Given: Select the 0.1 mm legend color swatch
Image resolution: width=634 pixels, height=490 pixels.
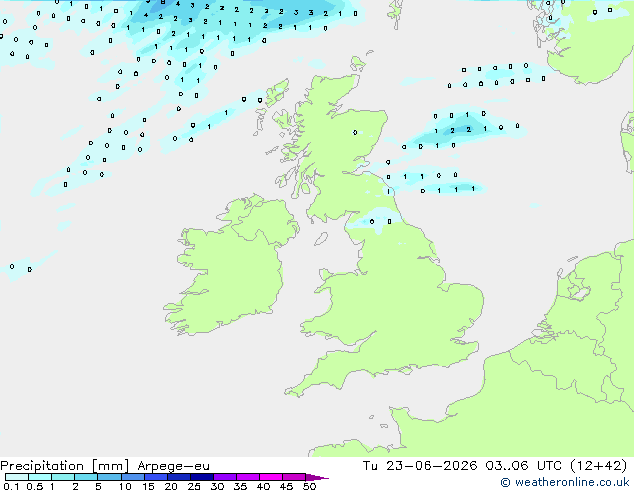Looking at the screenshot, I should pos(17,477).
